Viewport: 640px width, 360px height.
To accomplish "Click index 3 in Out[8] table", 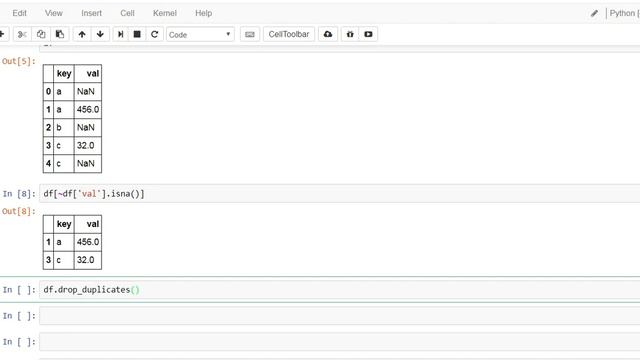I will click(48, 260).
